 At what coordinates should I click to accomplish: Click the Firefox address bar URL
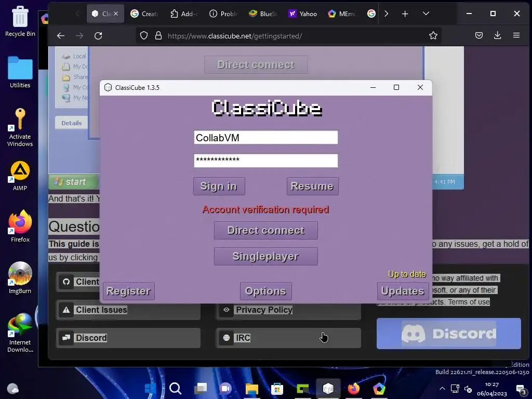tap(235, 36)
